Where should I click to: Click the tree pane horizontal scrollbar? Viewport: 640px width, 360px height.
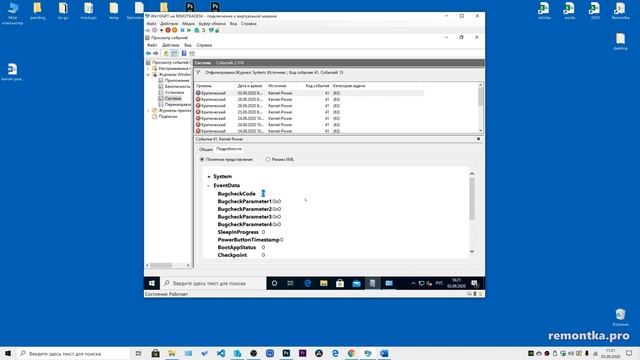click(x=168, y=265)
